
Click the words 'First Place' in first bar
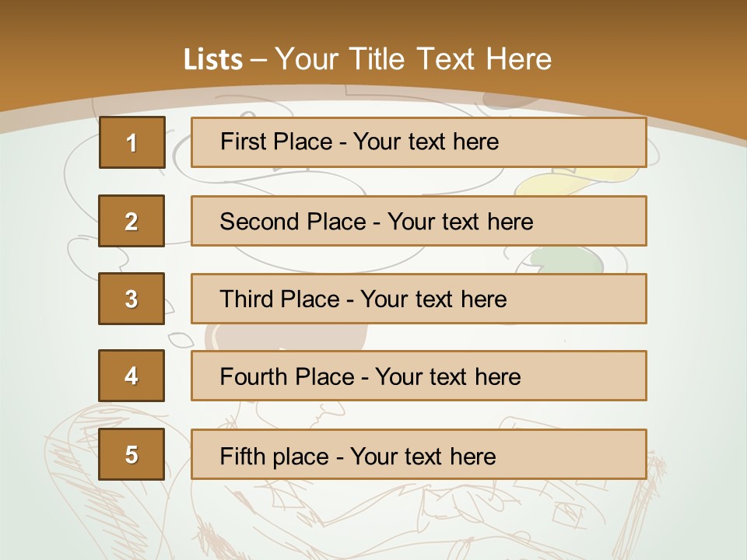click(x=276, y=142)
